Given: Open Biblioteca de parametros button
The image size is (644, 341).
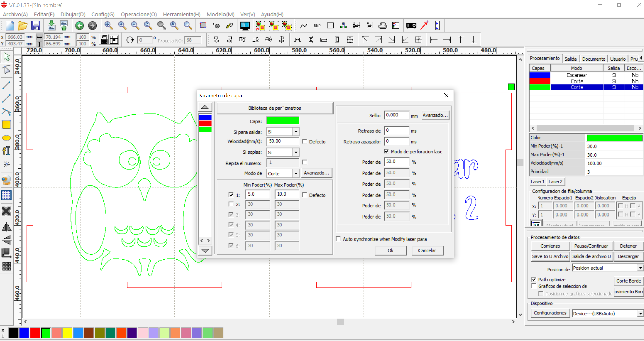Looking at the screenshot, I should click(x=275, y=108).
